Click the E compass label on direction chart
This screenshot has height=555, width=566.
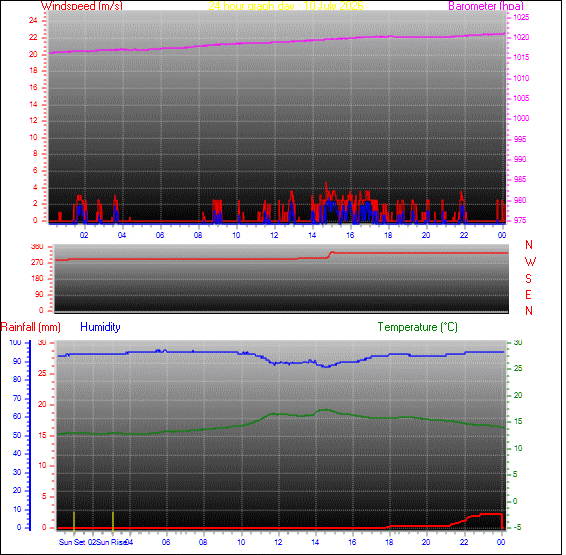[528, 295]
